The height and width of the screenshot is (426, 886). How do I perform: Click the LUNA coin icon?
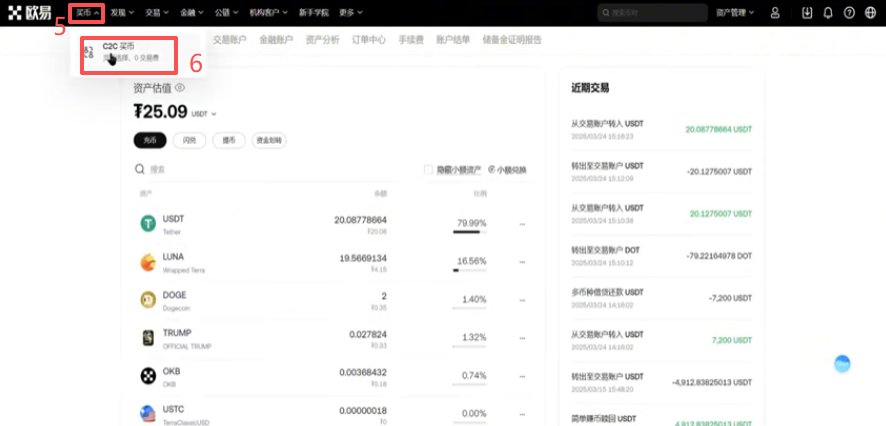pyautogui.click(x=148, y=262)
